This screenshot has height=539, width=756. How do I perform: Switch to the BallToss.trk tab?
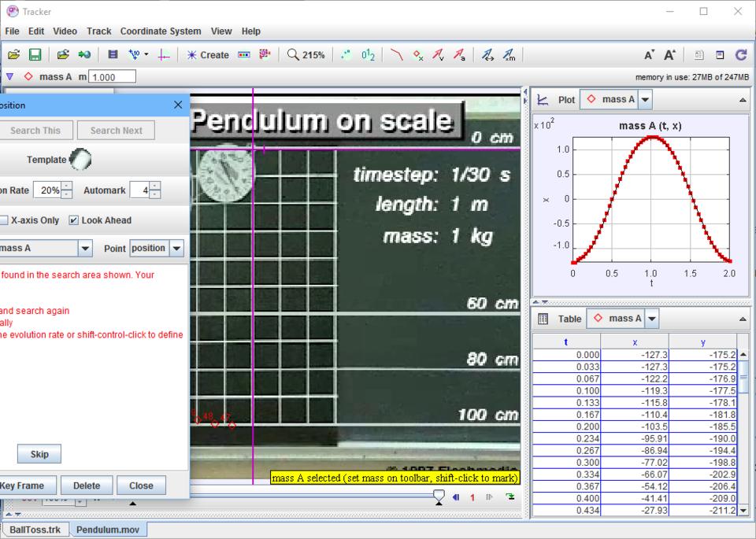pyautogui.click(x=35, y=530)
